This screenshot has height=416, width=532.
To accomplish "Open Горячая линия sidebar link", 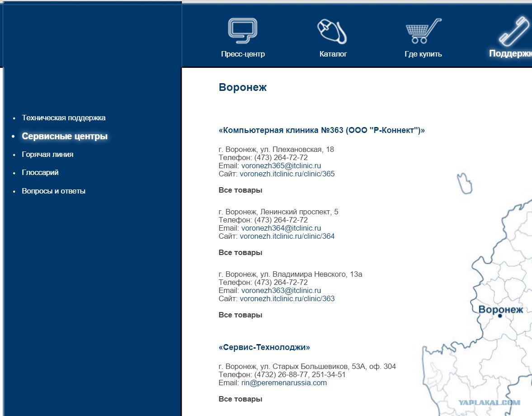I will [x=47, y=154].
